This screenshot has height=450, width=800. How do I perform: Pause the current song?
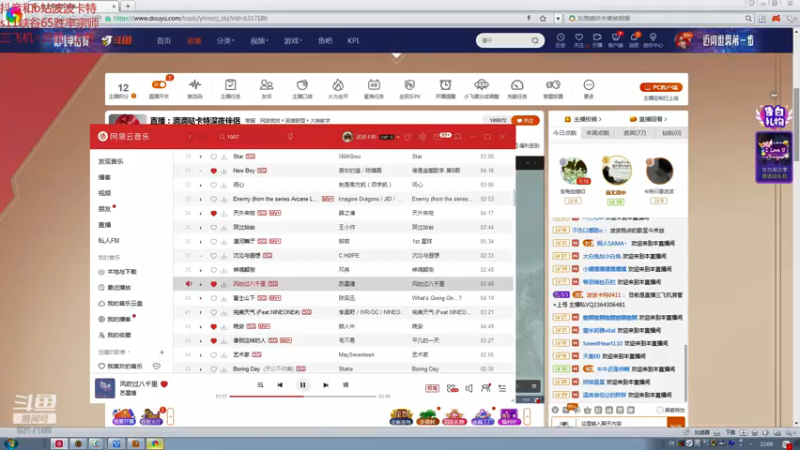point(303,385)
